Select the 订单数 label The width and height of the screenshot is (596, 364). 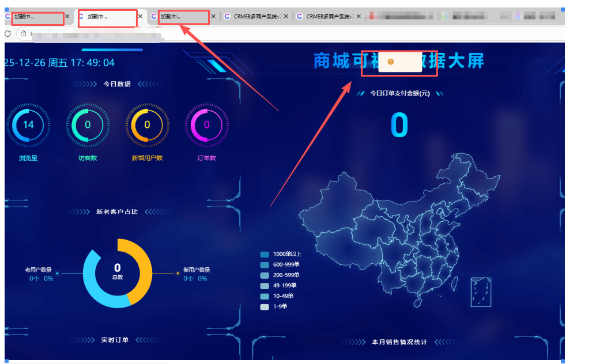point(207,158)
